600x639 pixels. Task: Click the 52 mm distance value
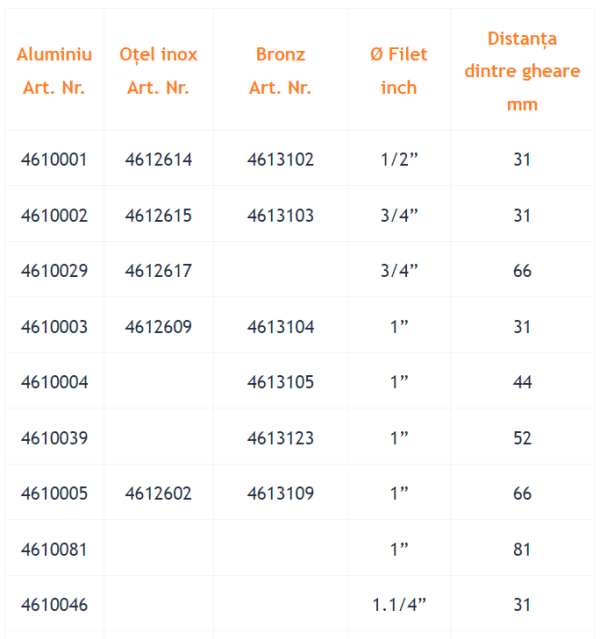[522, 438]
